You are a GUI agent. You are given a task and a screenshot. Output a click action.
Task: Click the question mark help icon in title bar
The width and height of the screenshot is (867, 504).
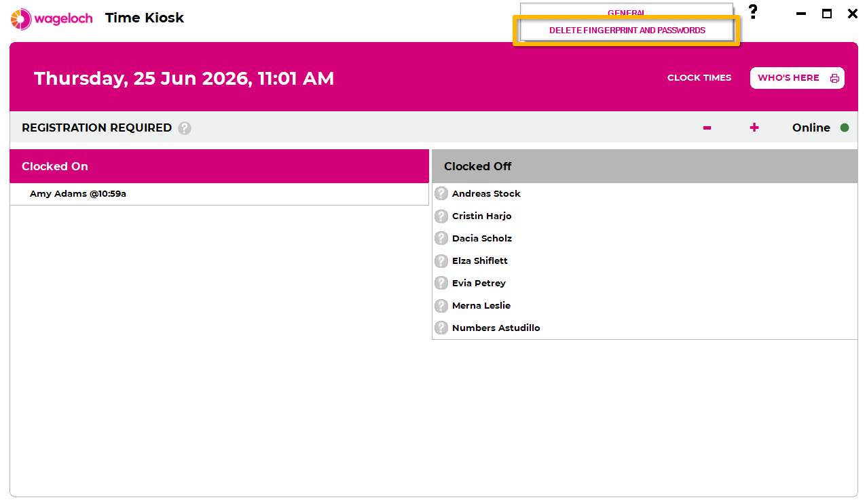753,12
